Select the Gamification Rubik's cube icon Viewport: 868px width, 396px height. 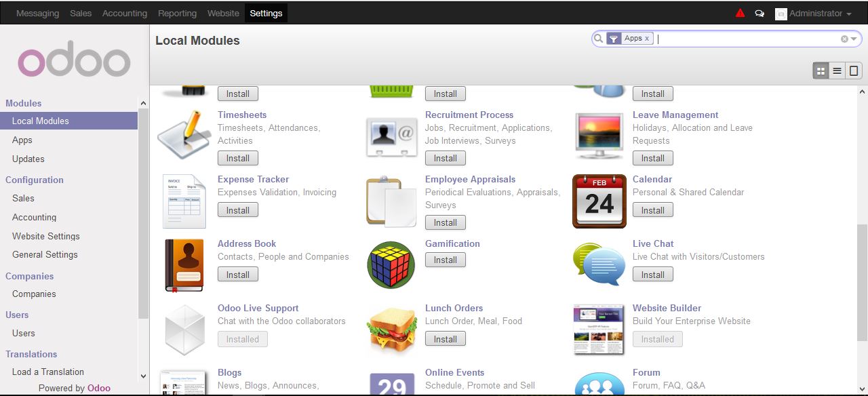point(391,264)
